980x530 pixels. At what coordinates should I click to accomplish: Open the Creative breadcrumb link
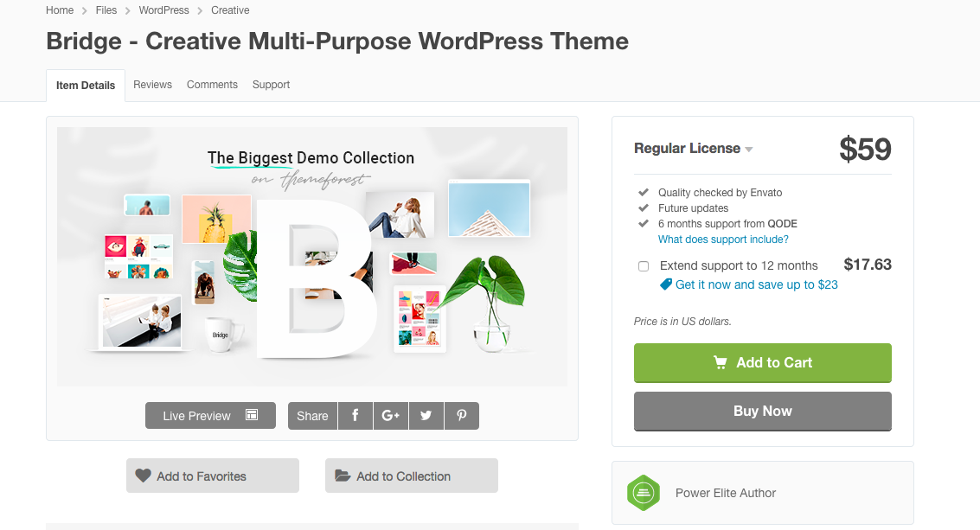(230, 10)
